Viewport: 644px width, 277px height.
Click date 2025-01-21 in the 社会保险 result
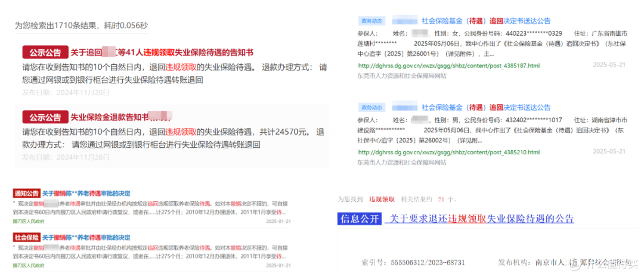coord(278,266)
